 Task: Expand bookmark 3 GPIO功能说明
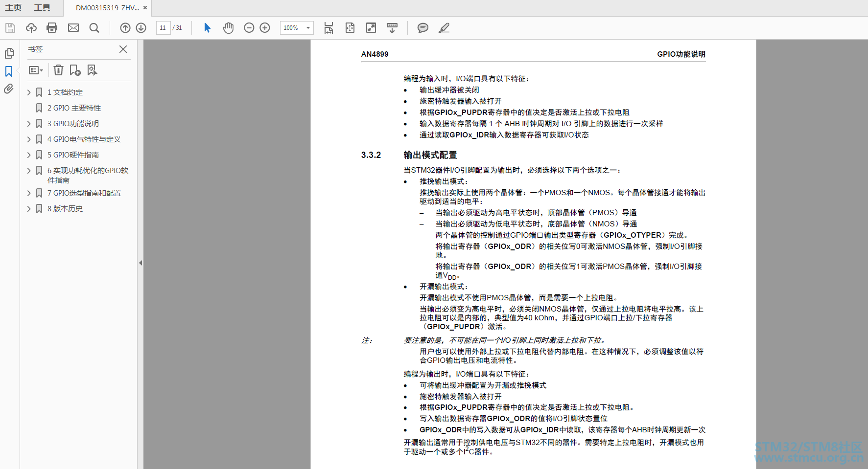29,124
